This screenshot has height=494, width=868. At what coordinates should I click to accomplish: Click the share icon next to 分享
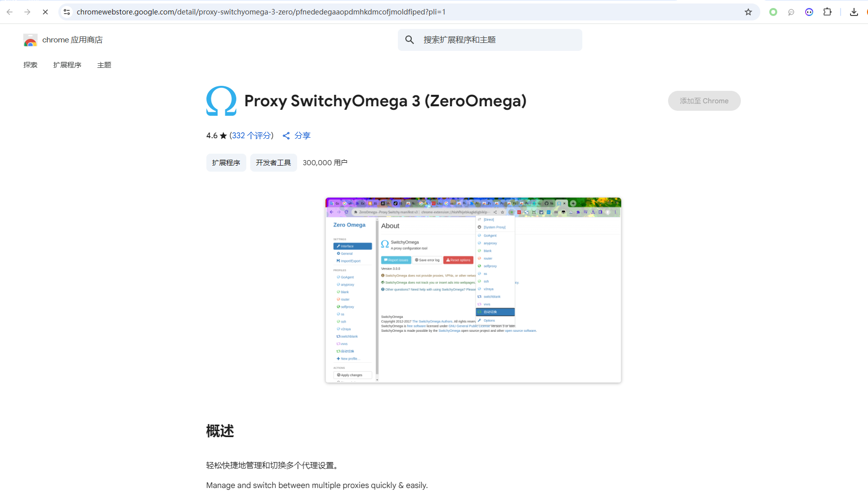tap(286, 136)
